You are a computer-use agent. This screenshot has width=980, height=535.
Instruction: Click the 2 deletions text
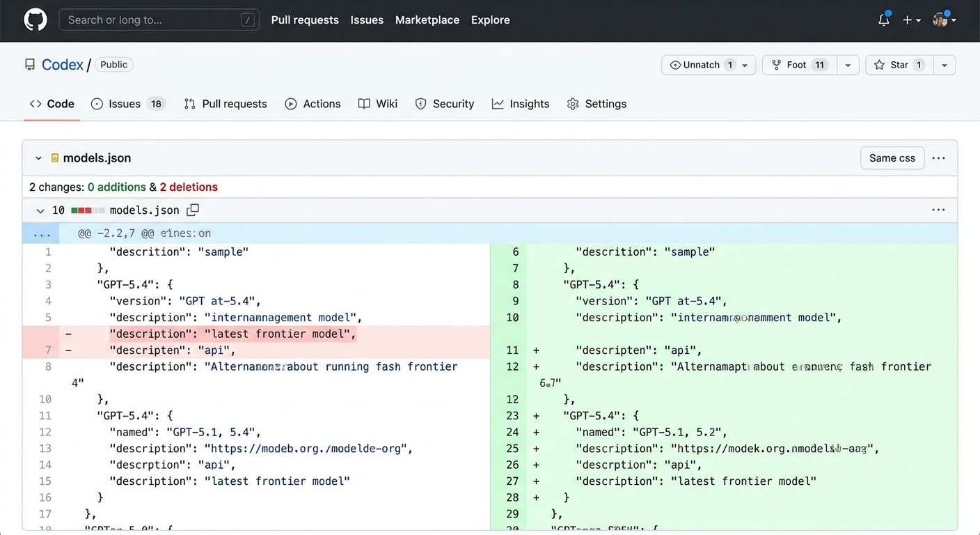pyautogui.click(x=189, y=187)
